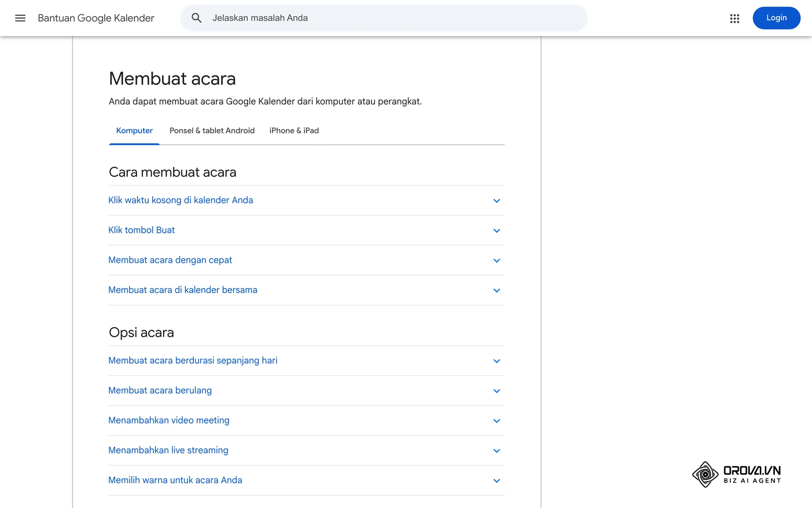Open the Google apps grid
The width and height of the screenshot is (812, 508).
(734, 18)
